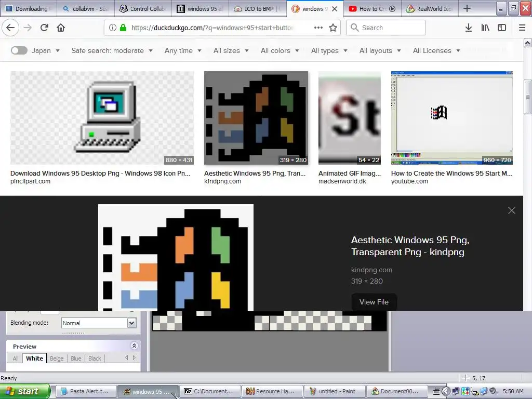
Task: Open the Firefox home page
Action: (61, 28)
